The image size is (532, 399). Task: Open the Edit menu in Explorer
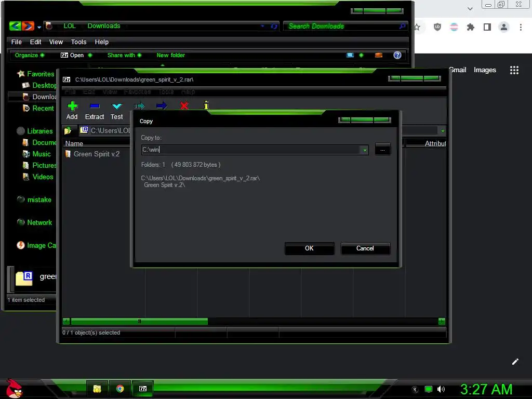(35, 42)
